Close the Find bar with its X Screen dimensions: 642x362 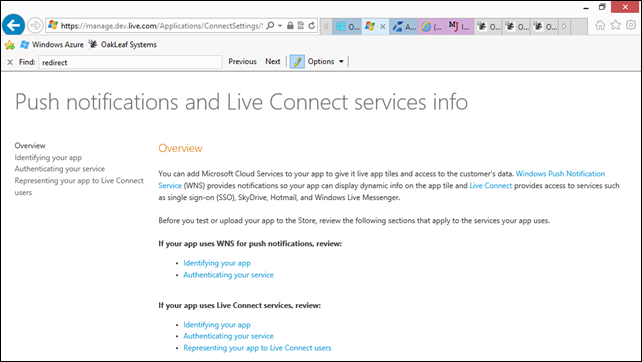[10, 62]
